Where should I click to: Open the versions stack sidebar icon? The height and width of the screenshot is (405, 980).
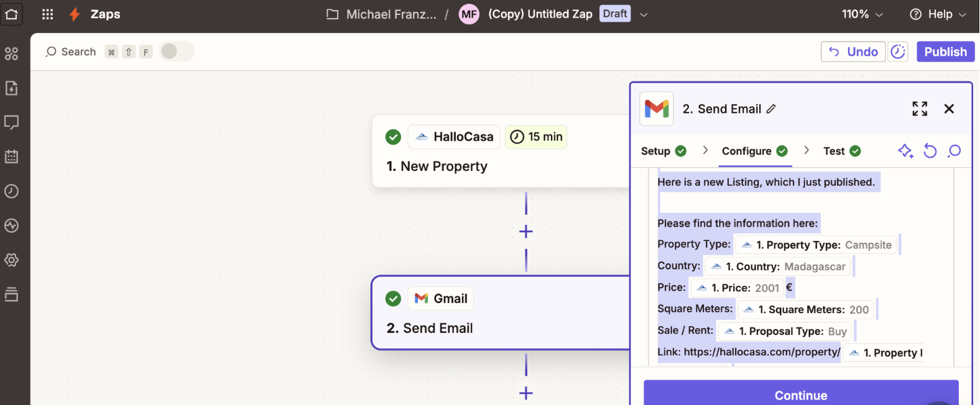(x=12, y=294)
